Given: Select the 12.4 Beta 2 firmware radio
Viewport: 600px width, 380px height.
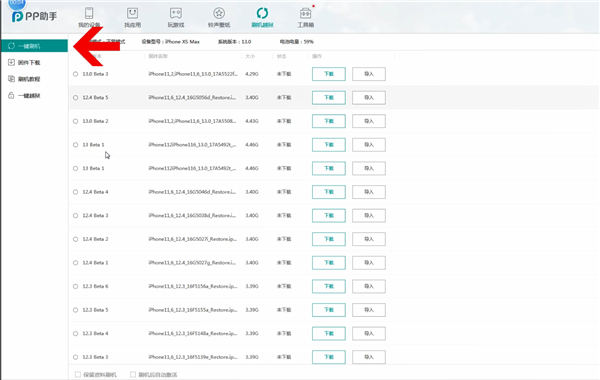Looking at the screenshot, I should click(x=75, y=239).
